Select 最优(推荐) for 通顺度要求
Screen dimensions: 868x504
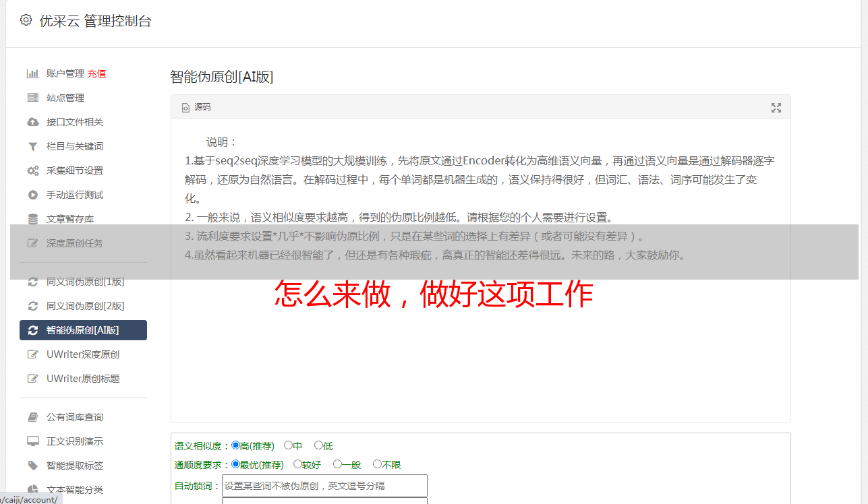pos(235,464)
